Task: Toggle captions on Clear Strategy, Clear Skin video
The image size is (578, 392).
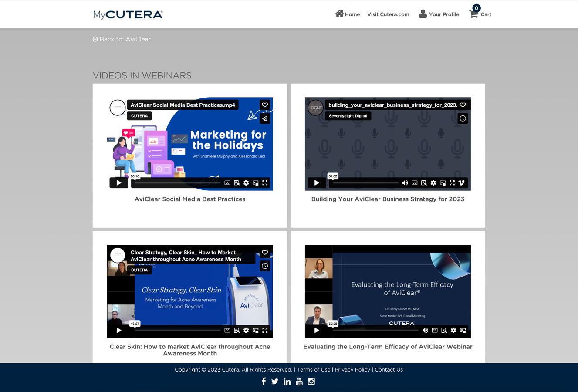Action: coord(227,331)
